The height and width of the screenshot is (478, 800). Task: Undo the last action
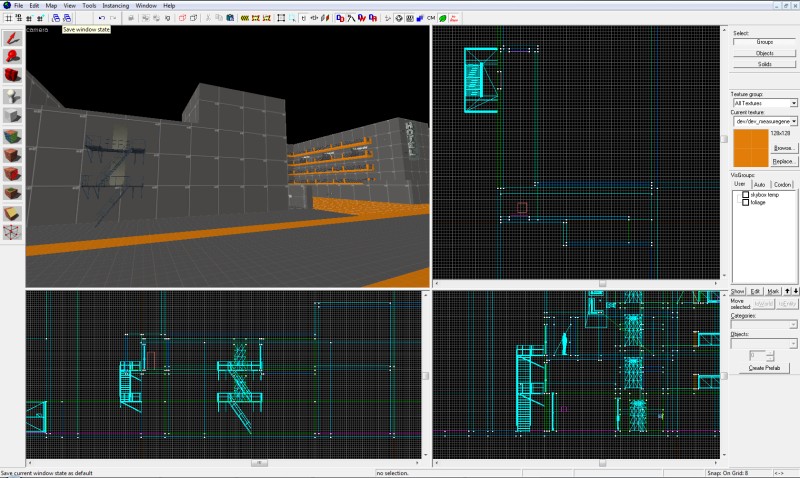pyautogui.click(x=102, y=18)
